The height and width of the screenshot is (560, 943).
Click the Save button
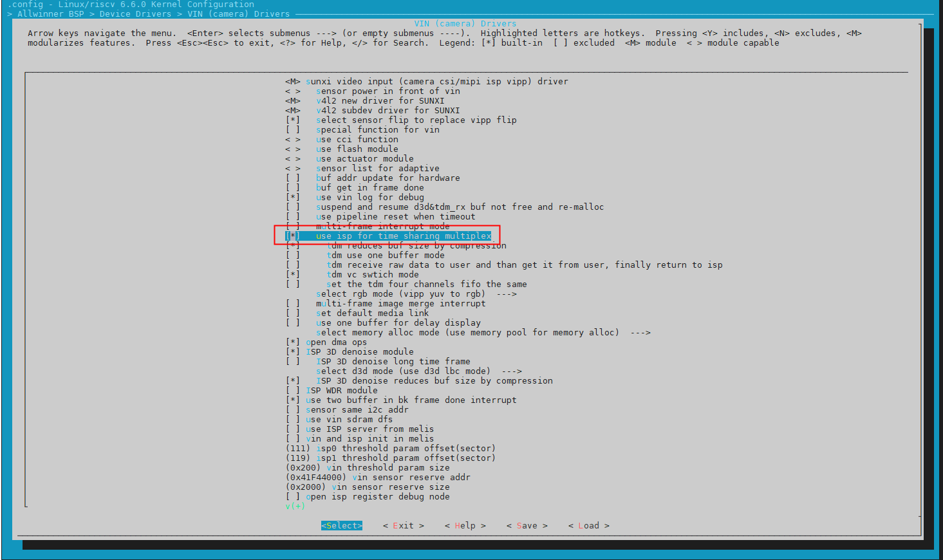point(527,526)
